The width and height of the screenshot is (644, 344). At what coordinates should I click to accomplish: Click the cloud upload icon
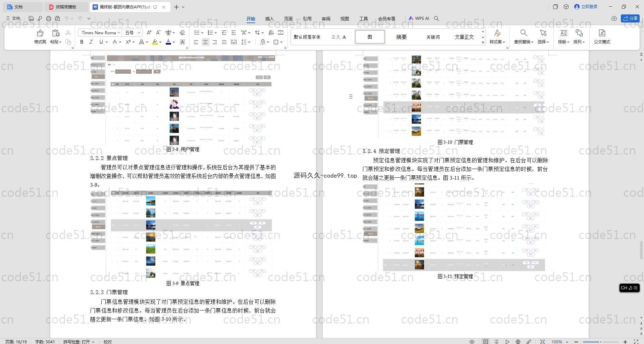[x=614, y=18]
